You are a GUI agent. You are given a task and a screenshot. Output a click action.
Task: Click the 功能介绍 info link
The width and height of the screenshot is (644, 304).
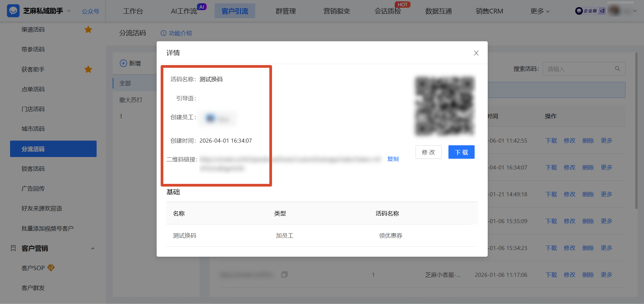[x=176, y=33]
